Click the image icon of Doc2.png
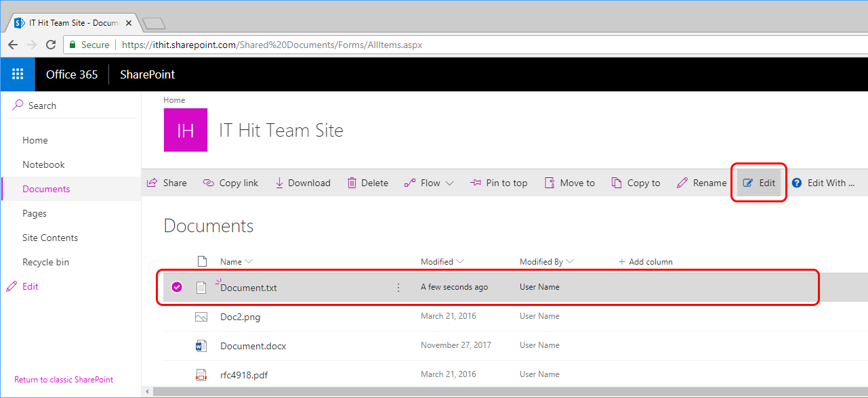Screen dimensions: 868x398 click(x=201, y=317)
